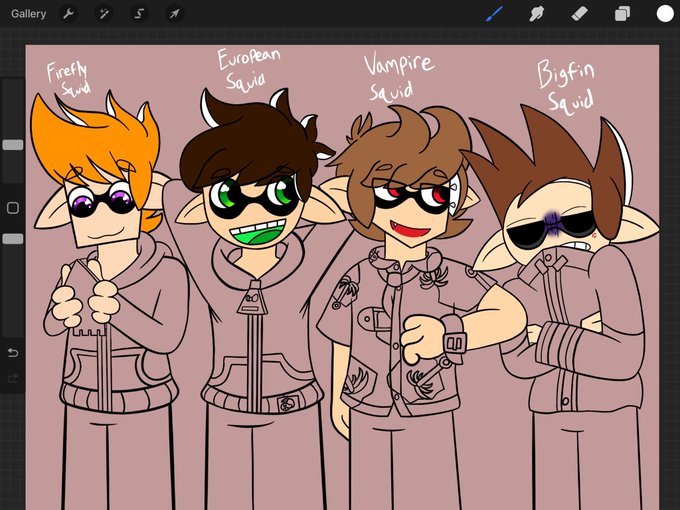Open the Layers panel
This screenshot has width=680, height=510.
[x=622, y=14]
